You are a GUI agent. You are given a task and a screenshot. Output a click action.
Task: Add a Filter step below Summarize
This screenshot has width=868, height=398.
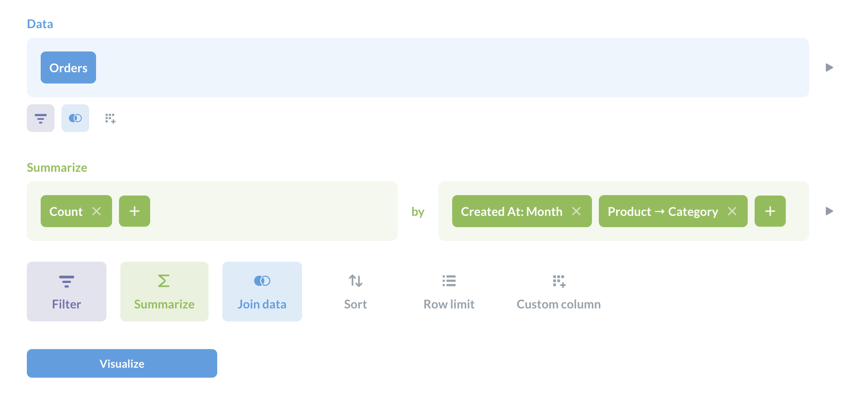pos(67,292)
